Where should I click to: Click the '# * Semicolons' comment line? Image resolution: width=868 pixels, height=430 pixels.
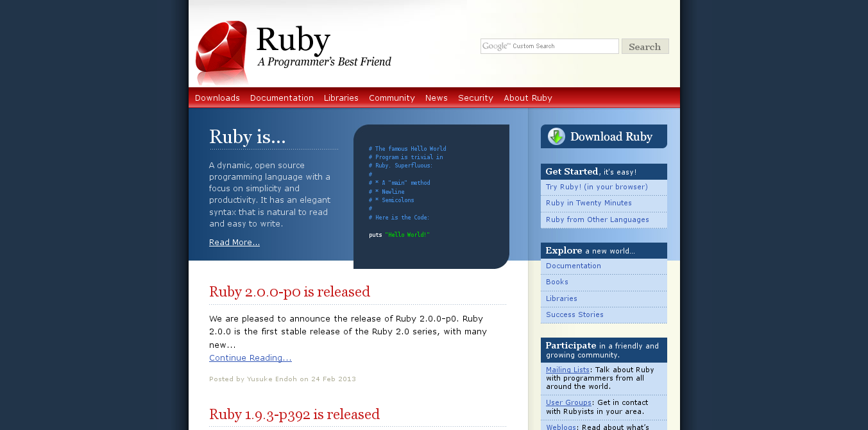pyautogui.click(x=391, y=200)
